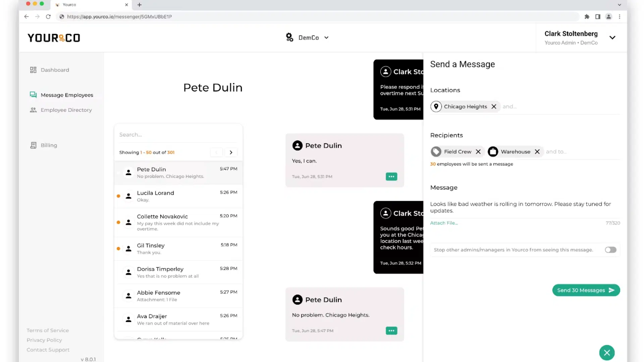Click the browser address bar URL
644x362 pixels.
click(x=119, y=16)
